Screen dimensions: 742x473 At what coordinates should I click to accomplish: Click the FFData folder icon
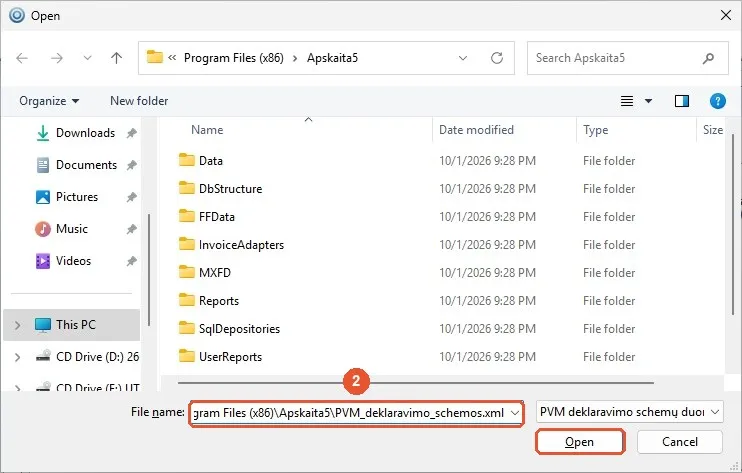tap(186, 216)
